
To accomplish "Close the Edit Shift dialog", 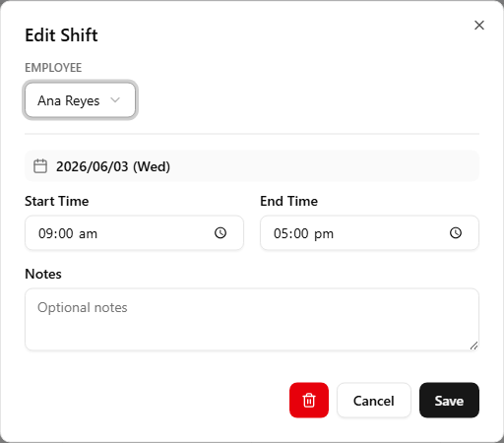I will tap(479, 26).
